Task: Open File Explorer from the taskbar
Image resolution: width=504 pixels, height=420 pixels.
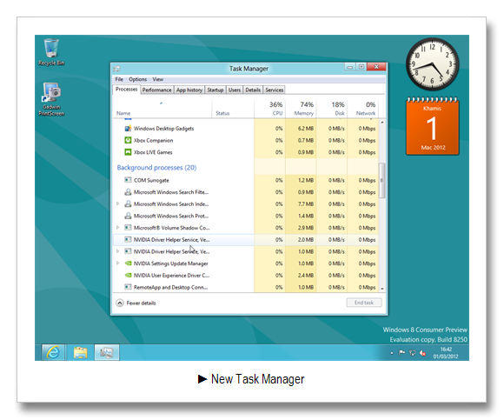Action: [80, 352]
